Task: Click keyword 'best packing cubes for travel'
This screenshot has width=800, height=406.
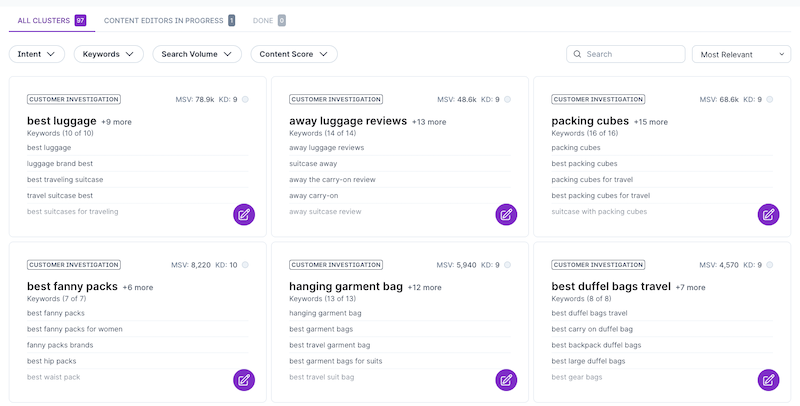Action: point(601,195)
